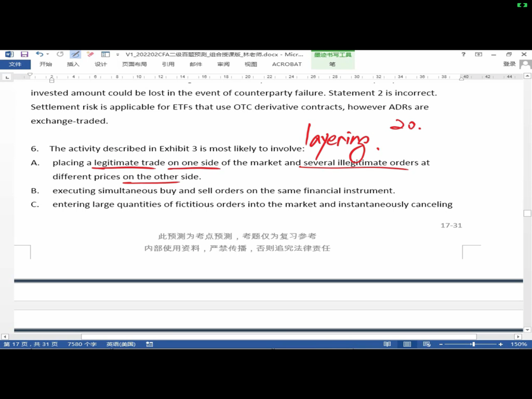Undo the last action

(x=39, y=54)
